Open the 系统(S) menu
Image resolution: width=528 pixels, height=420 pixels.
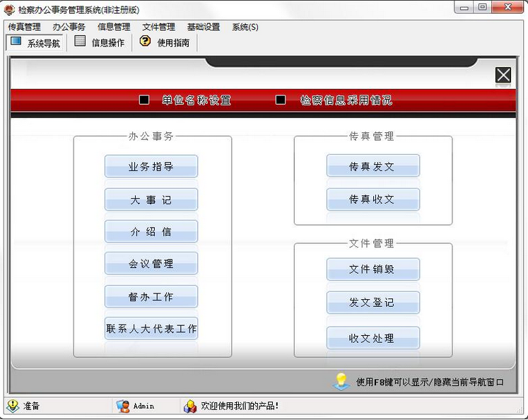click(x=245, y=27)
